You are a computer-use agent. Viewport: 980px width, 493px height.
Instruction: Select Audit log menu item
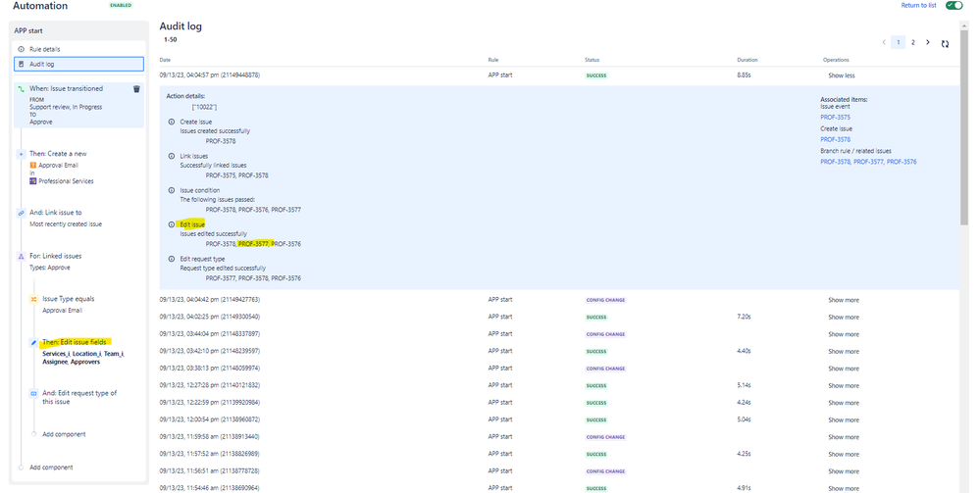coord(78,64)
